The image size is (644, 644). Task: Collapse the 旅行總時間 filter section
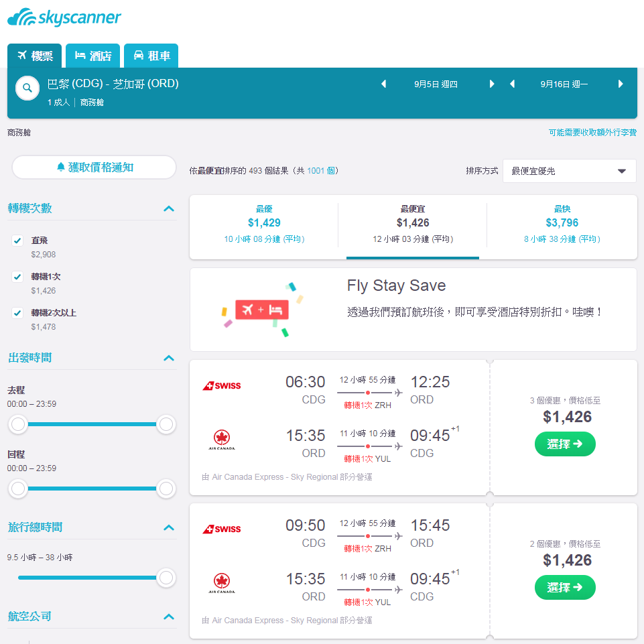tap(169, 527)
